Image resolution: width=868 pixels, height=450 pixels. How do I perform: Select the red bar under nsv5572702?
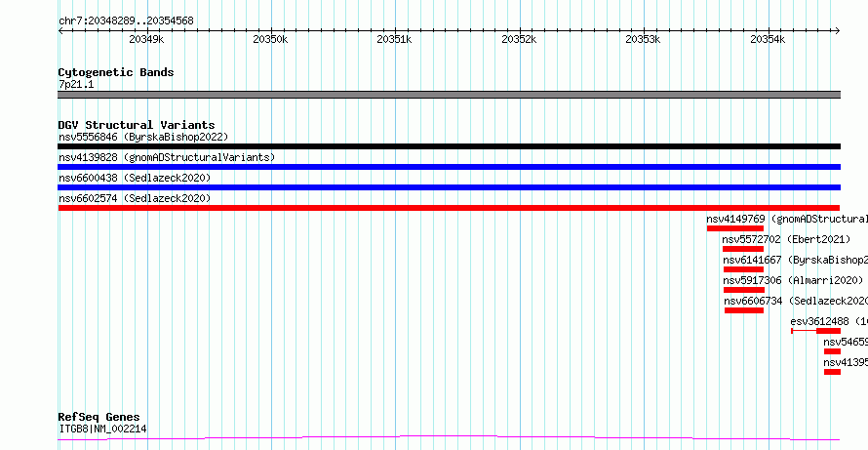[x=743, y=249]
